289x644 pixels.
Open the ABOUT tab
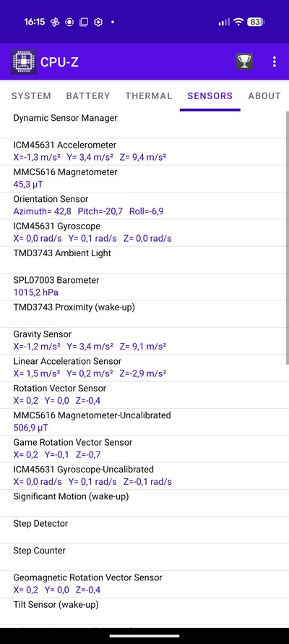coord(264,96)
